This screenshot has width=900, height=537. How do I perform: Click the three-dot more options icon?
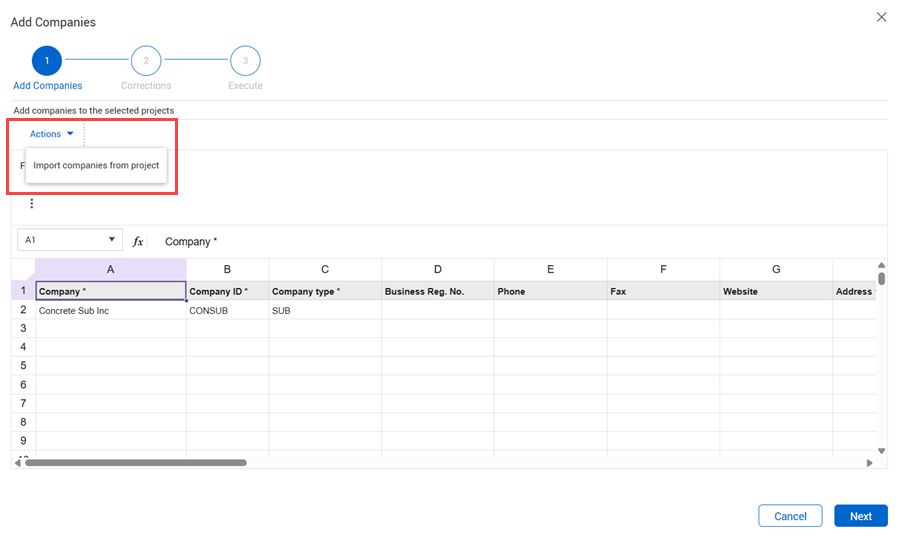pyautogui.click(x=31, y=204)
